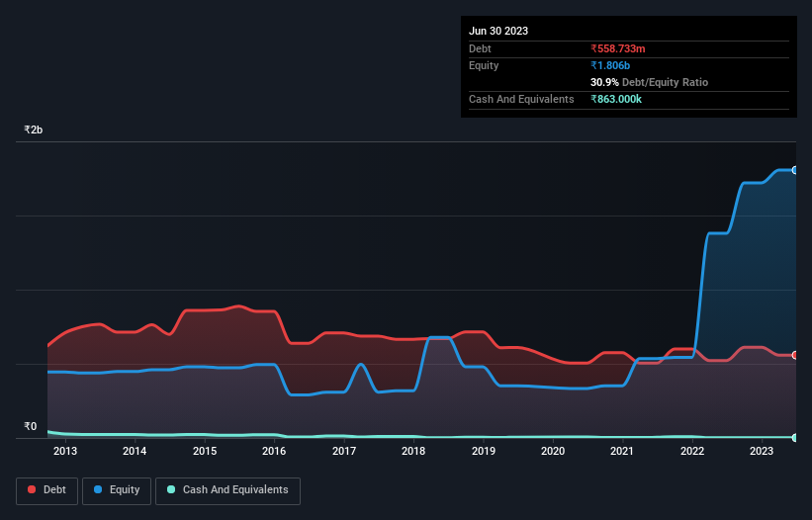This screenshot has height=520, width=812.
Task: Click the 2013 x-axis label
Action: click(x=65, y=451)
